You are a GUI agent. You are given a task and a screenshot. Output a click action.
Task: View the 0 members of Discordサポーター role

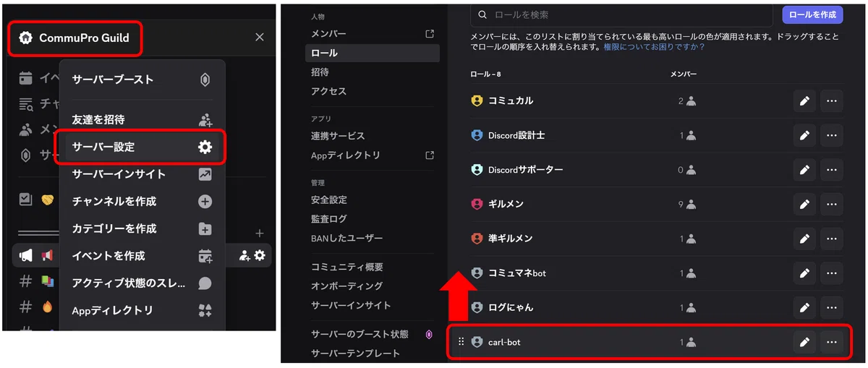click(686, 170)
